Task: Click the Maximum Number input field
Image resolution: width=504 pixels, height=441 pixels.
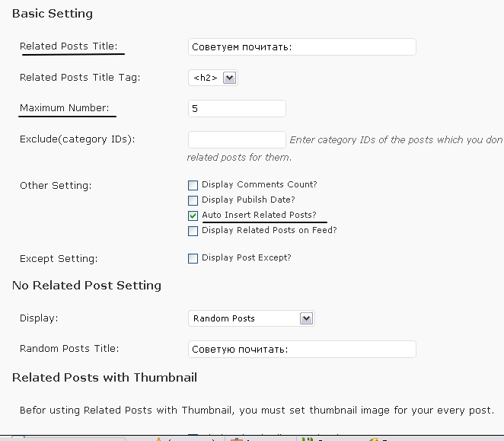Action: pos(237,109)
